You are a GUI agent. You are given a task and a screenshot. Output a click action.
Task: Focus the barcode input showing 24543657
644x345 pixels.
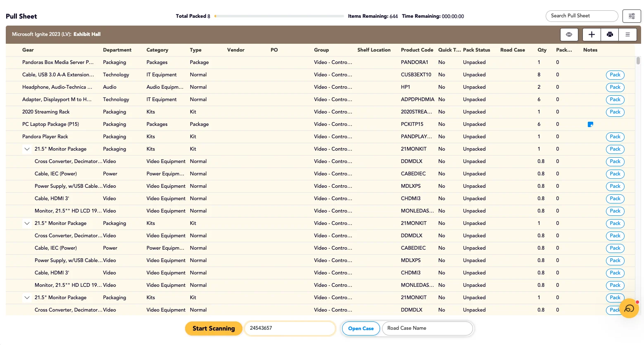(x=290, y=328)
